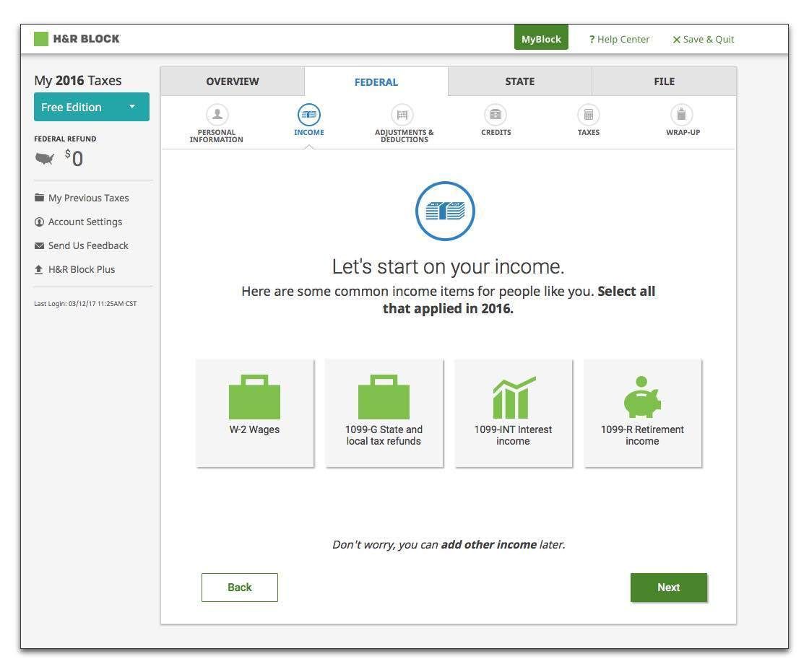Switch to the File tab
The height and width of the screenshot is (672, 809).
click(664, 82)
